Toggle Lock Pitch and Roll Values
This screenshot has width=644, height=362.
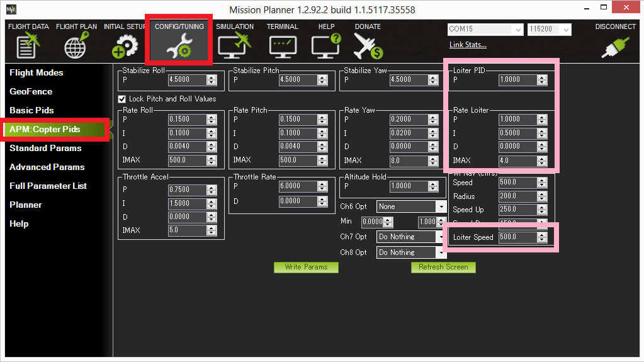pos(121,99)
